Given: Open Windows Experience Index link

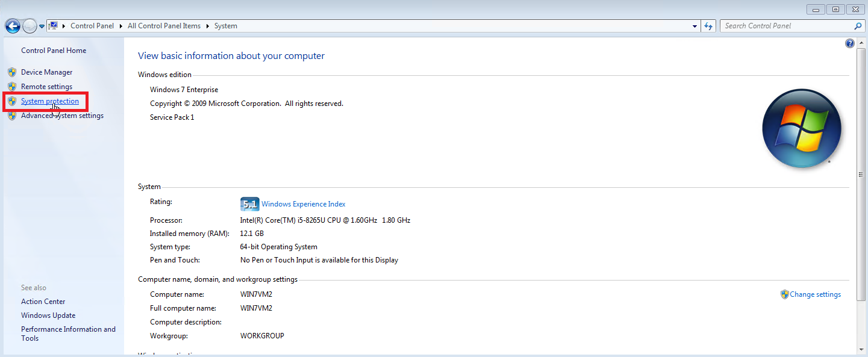Looking at the screenshot, I should coord(304,204).
